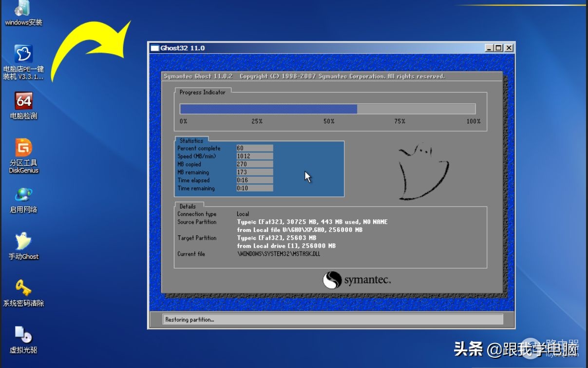Click the Time remaining value field
This screenshot has width=588, height=368.
click(x=255, y=188)
